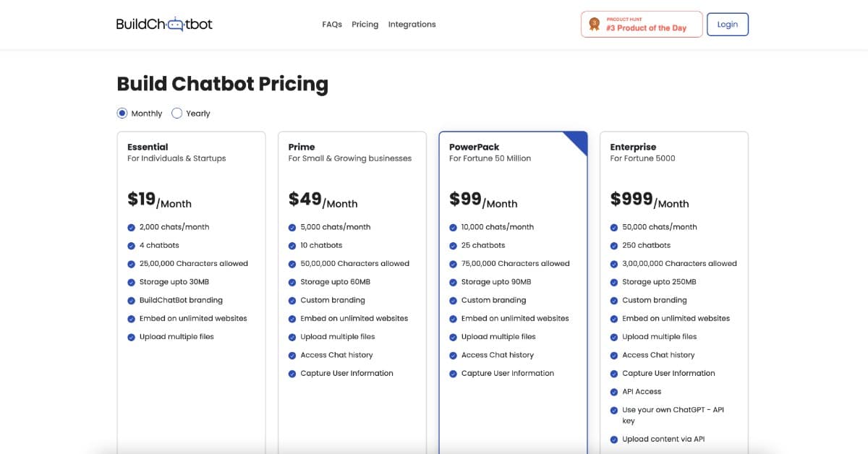This screenshot has height=454, width=868.
Task: Click 'For Individuals & Startups' subtitle
Action: tap(176, 158)
